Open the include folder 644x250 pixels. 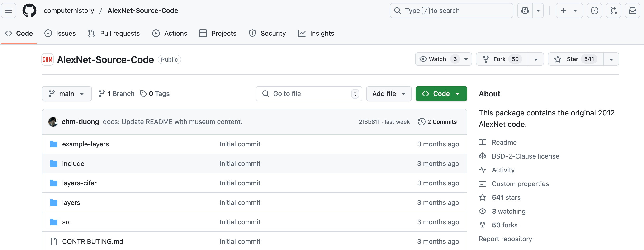pos(73,163)
